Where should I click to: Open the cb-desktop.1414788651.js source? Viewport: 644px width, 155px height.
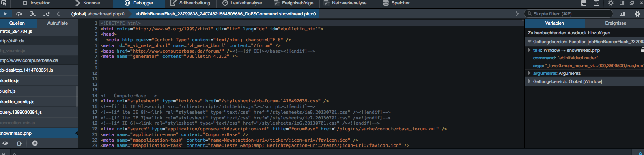point(39,70)
